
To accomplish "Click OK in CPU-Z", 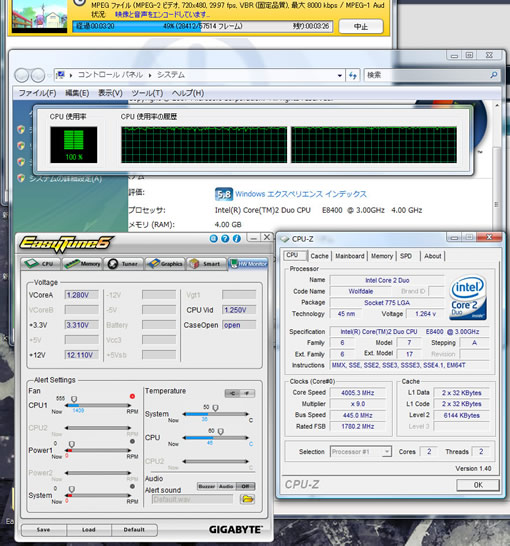I will 478,485.
